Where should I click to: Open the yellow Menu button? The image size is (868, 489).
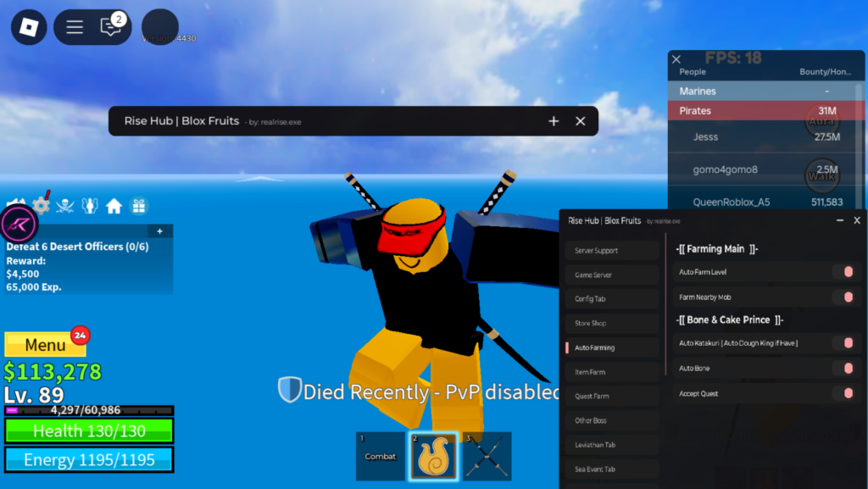click(x=46, y=345)
